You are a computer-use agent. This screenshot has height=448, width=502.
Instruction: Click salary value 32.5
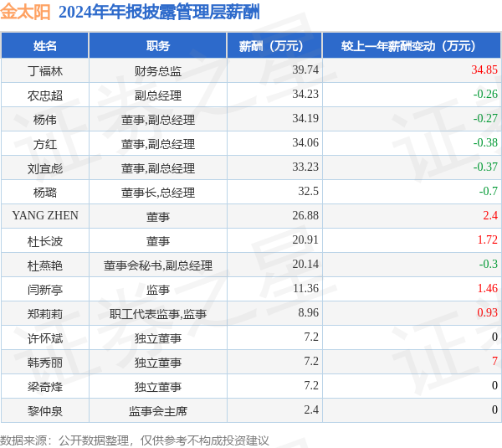coord(308,191)
